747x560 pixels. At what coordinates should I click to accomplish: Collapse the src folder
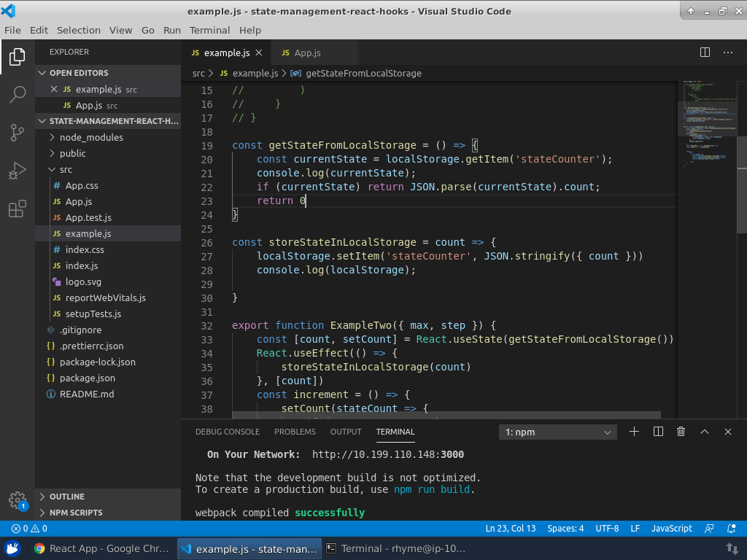66,169
